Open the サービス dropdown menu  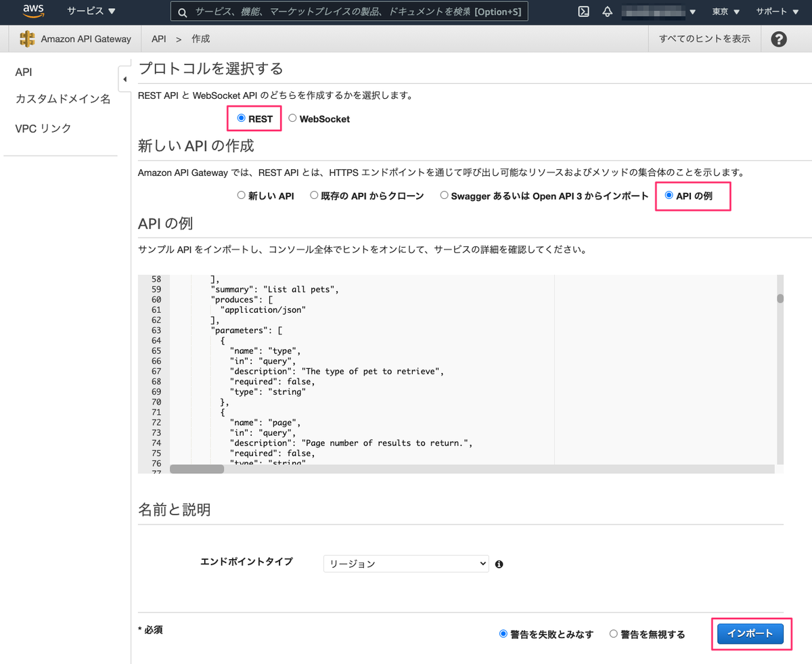(x=91, y=12)
